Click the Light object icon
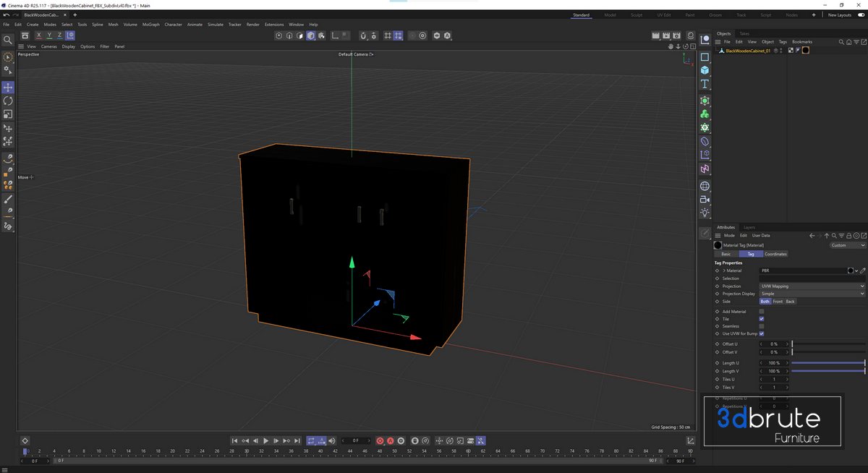 pyautogui.click(x=705, y=213)
